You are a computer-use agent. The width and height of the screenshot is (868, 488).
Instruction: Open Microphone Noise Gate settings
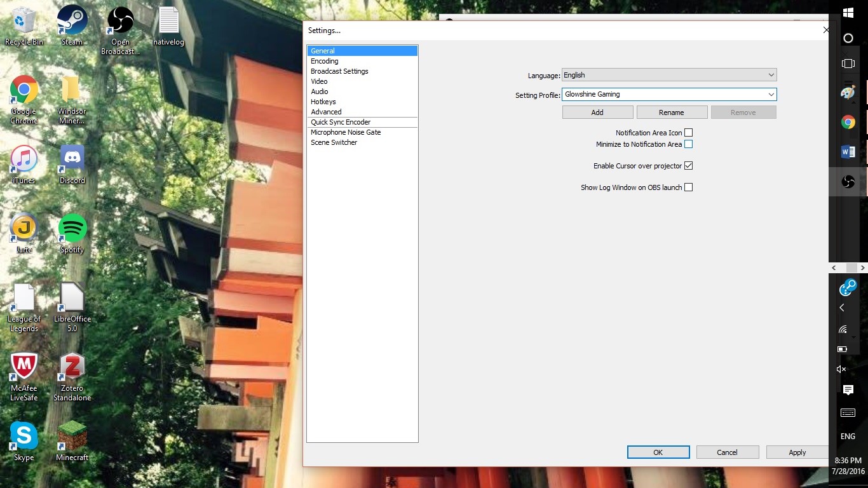[362, 132]
